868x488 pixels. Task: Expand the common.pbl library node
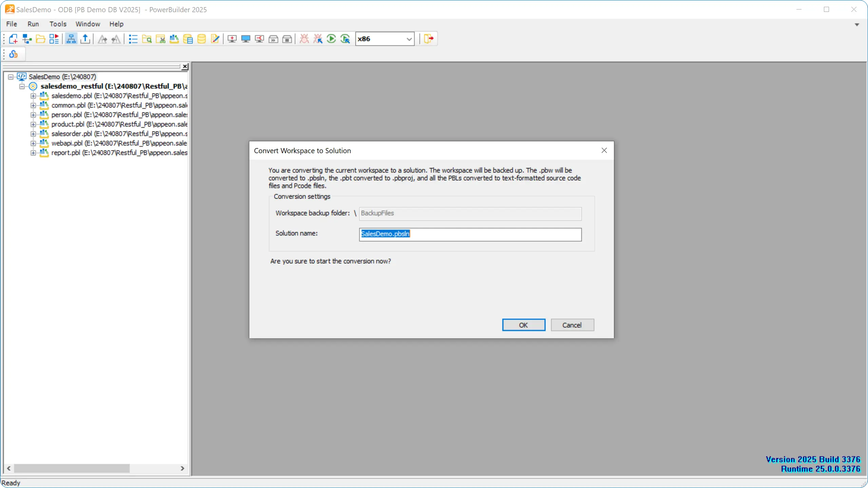(33, 105)
